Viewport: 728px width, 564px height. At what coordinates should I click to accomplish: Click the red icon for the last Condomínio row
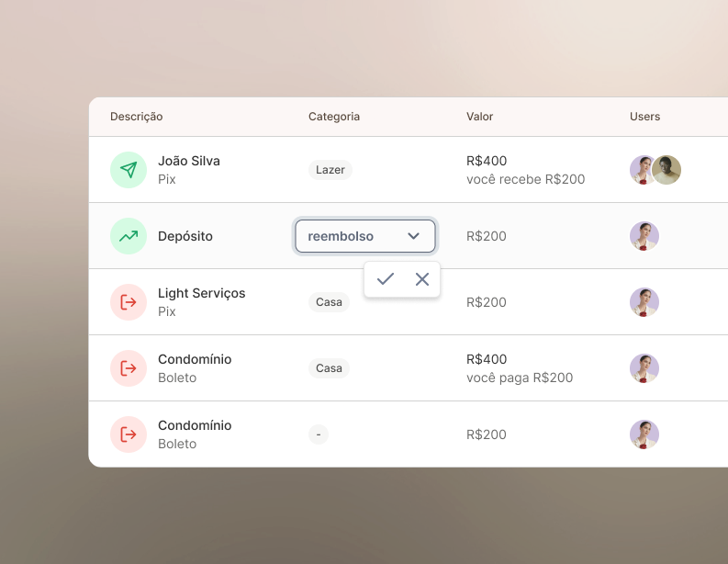[x=129, y=434]
